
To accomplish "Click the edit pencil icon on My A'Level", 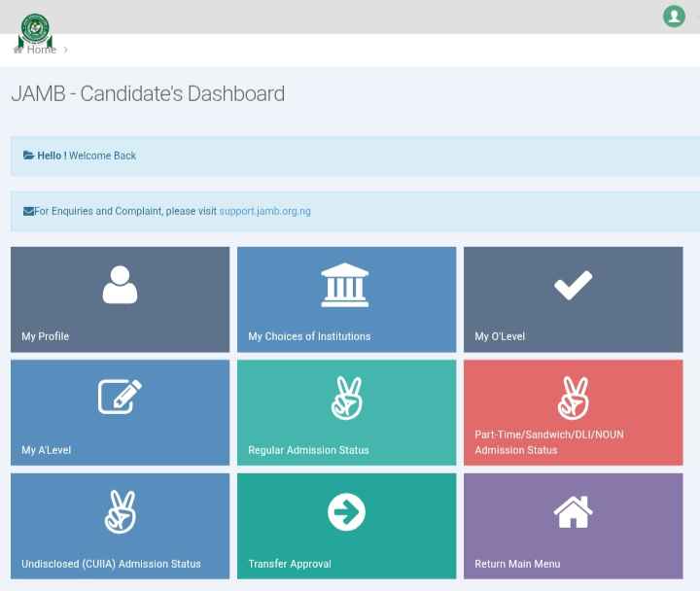I will point(120,397).
